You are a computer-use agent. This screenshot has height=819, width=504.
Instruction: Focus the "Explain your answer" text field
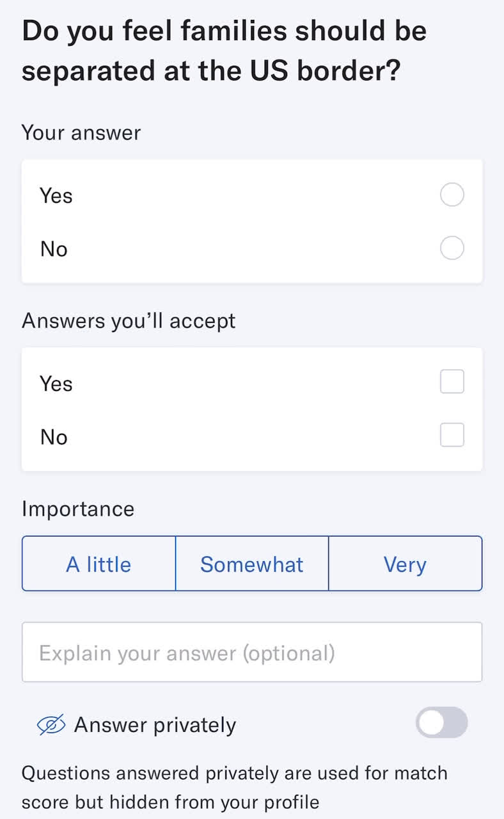pyautogui.click(x=252, y=653)
